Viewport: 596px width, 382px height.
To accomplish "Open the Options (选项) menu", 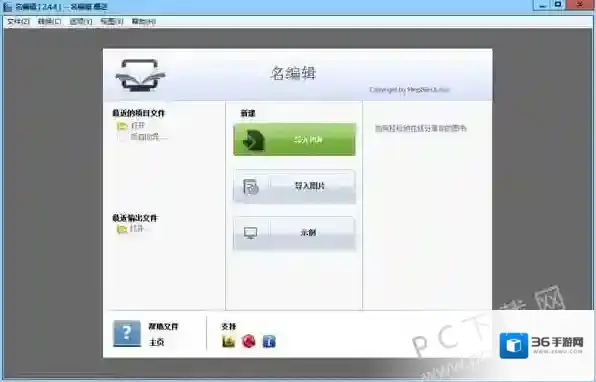I will click(81, 21).
